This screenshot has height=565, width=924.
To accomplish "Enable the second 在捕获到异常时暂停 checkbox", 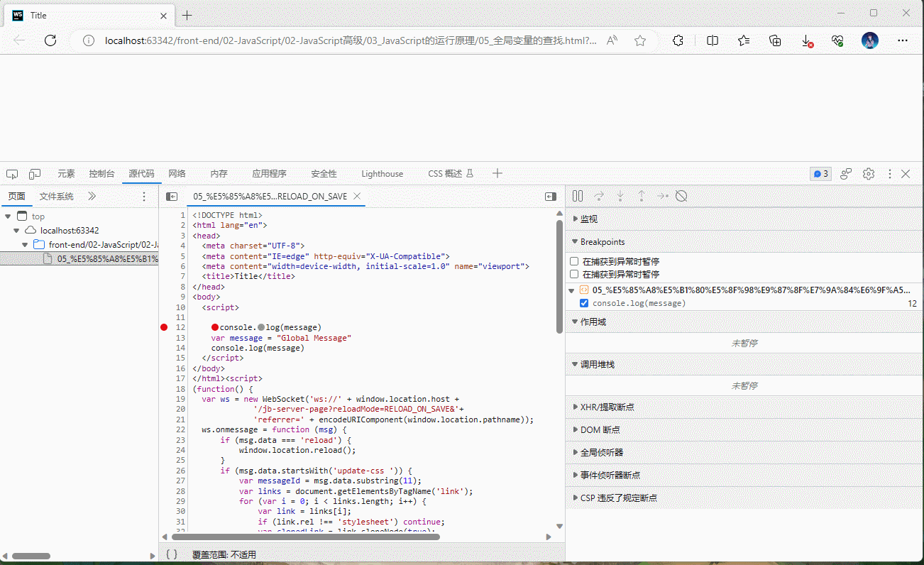I will (575, 274).
